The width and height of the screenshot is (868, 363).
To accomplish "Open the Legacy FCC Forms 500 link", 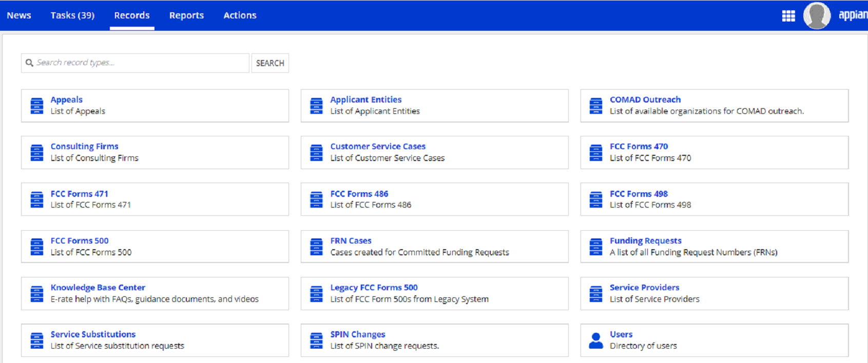I will 374,288.
